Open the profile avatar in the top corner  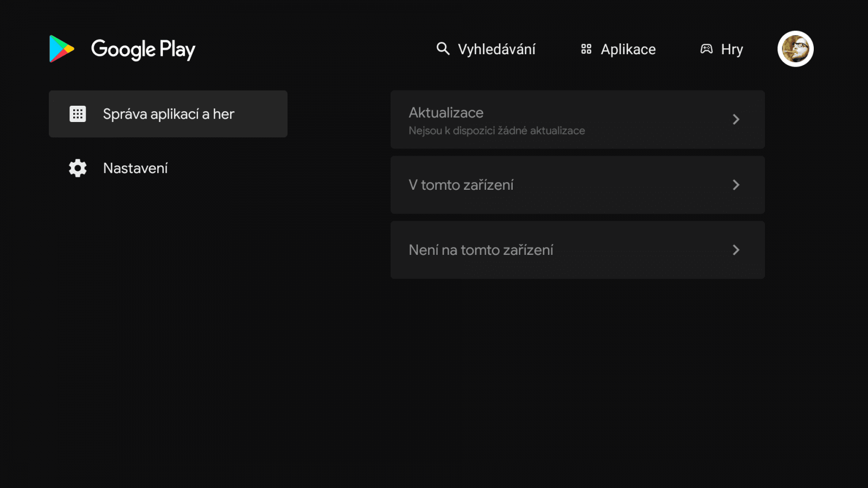pos(795,49)
